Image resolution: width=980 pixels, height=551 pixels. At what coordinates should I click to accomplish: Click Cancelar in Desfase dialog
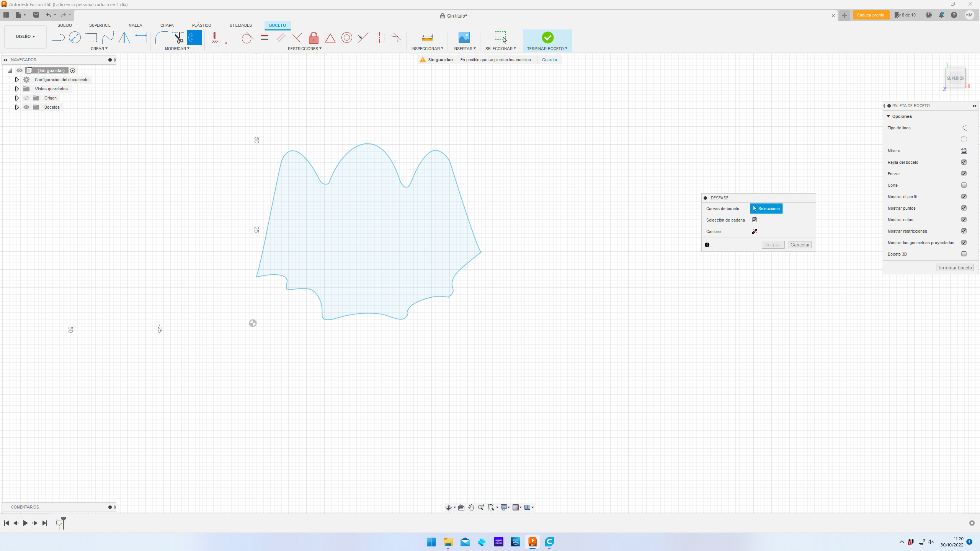coord(800,245)
